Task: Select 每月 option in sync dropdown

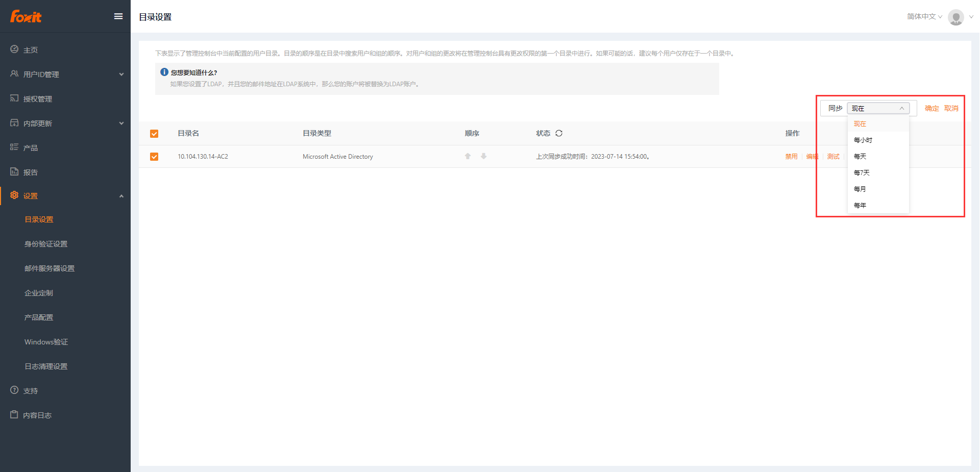Action: [x=878, y=189]
